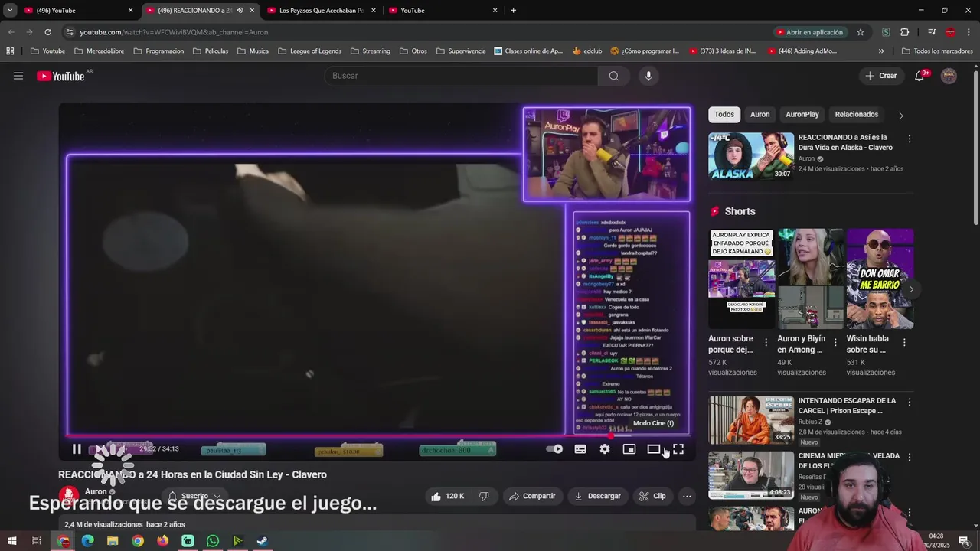980x551 pixels.
Task: Like the video with 120 K button
Action: [x=447, y=496]
